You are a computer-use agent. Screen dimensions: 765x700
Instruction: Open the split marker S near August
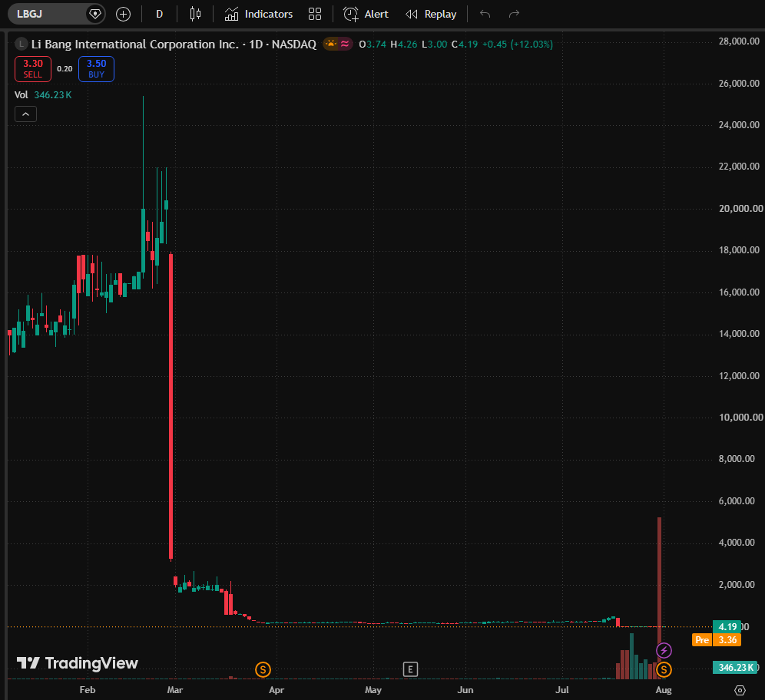click(664, 670)
